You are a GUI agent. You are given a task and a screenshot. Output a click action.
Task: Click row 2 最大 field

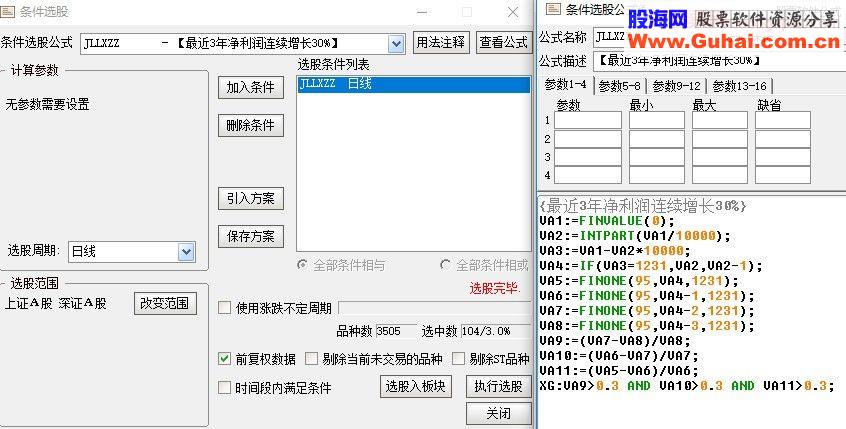(720, 139)
